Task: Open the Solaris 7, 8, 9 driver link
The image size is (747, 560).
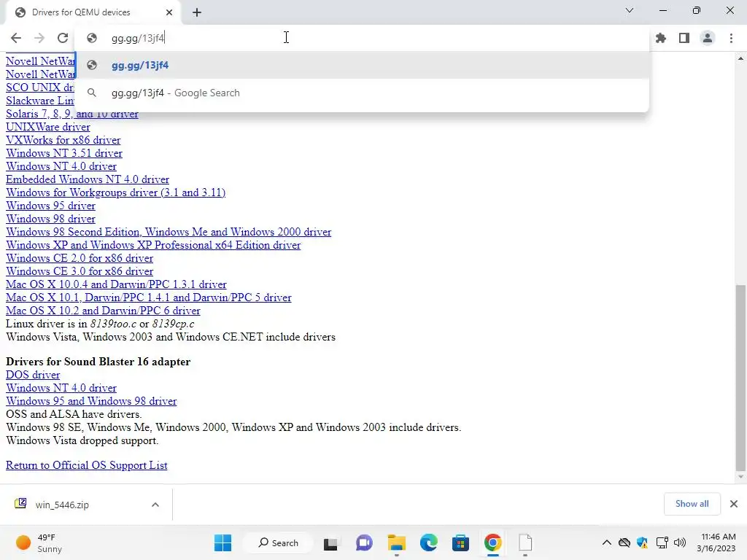Action: (72, 114)
